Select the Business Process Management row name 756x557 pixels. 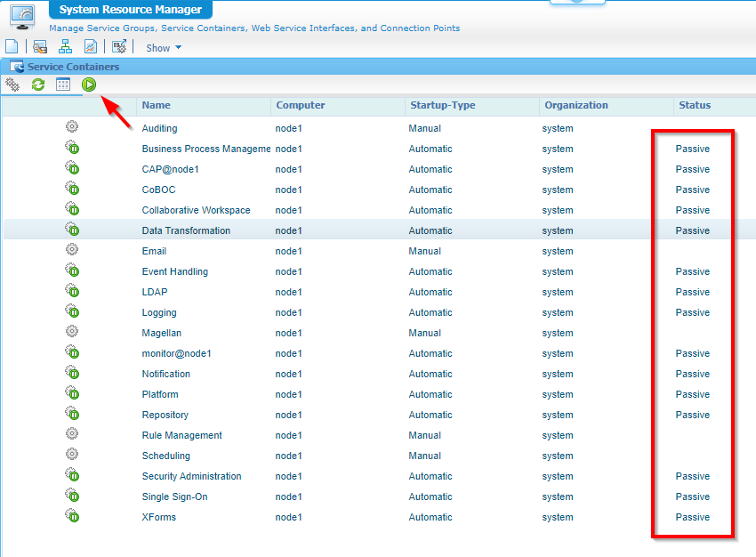tap(205, 149)
